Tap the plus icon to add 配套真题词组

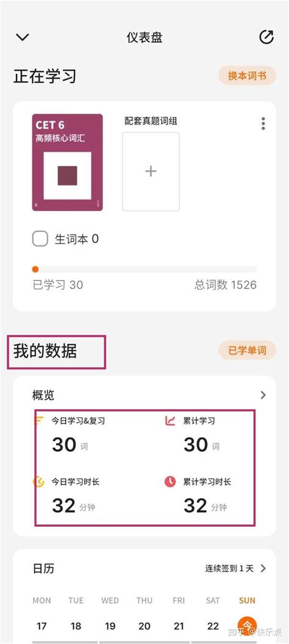[151, 171]
